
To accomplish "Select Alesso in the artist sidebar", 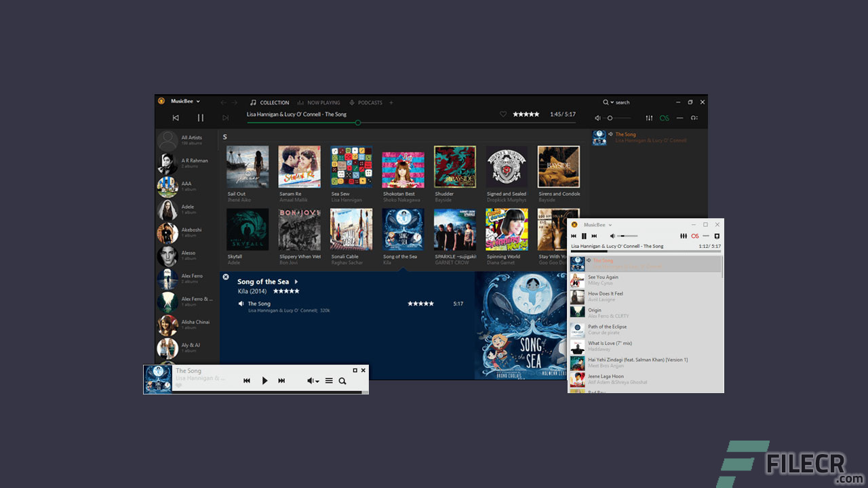I will click(187, 256).
